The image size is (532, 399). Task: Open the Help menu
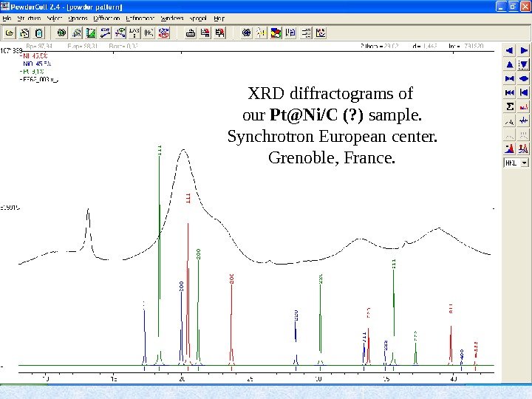pos(219,18)
